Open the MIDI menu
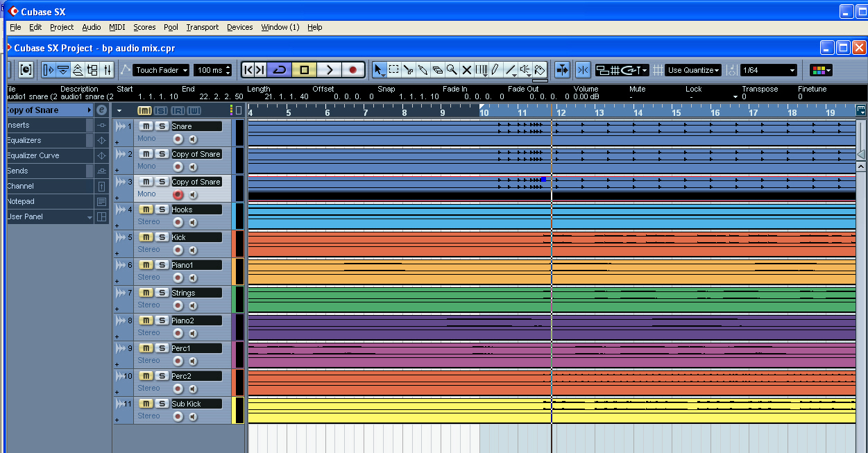Screen dimensions: 868x453 [x=117, y=27]
